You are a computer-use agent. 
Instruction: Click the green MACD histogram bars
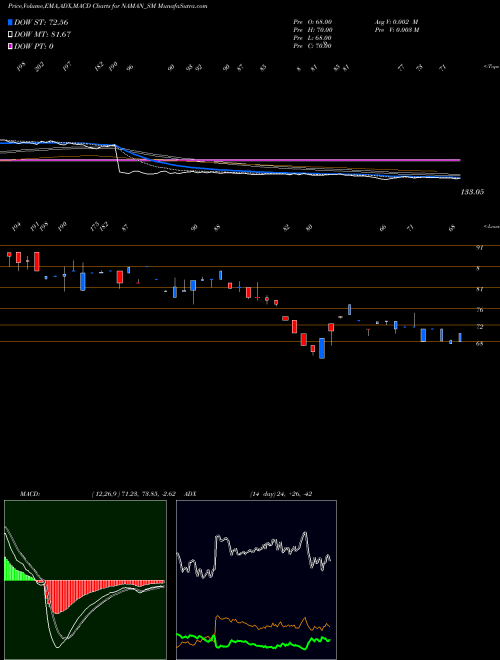[17, 570]
